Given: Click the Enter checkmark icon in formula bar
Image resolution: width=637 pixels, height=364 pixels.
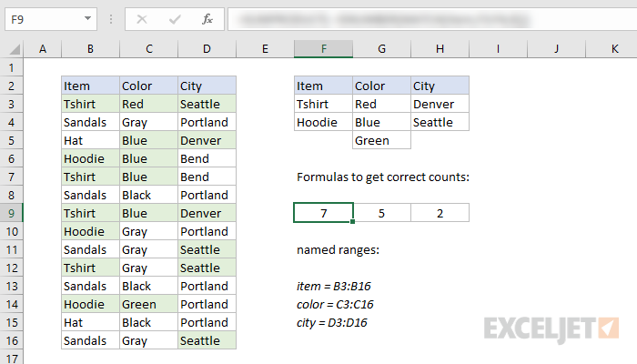Looking at the screenshot, I should pyautogui.click(x=174, y=18).
